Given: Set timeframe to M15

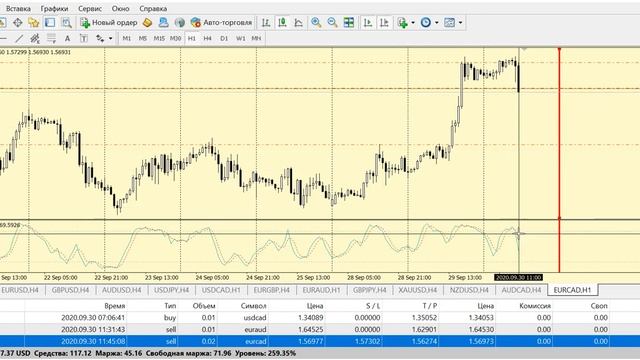Looking at the screenshot, I should [x=159, y=38].
